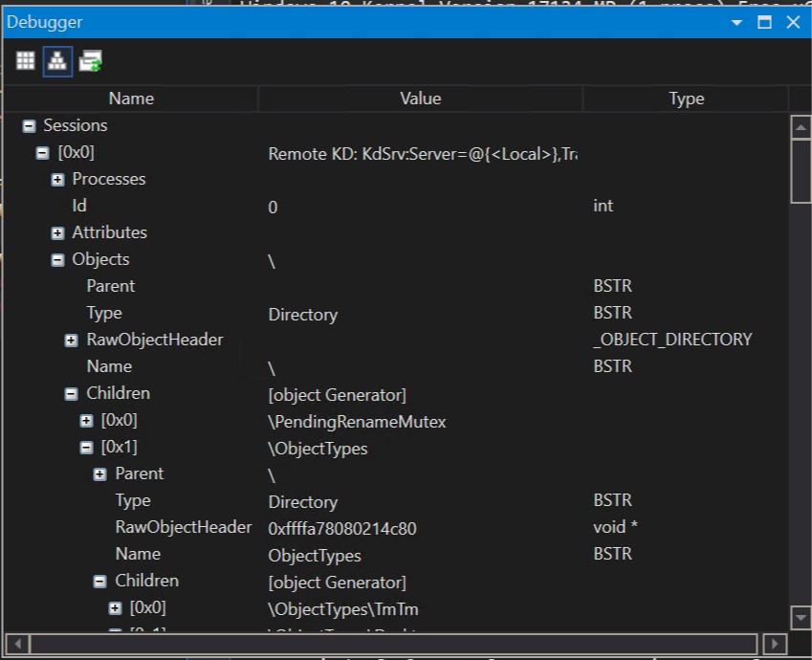The height and width of the screenshot is (660, 812).
Task: Expand the RawObjectHeader node
Action: point(70,340)
